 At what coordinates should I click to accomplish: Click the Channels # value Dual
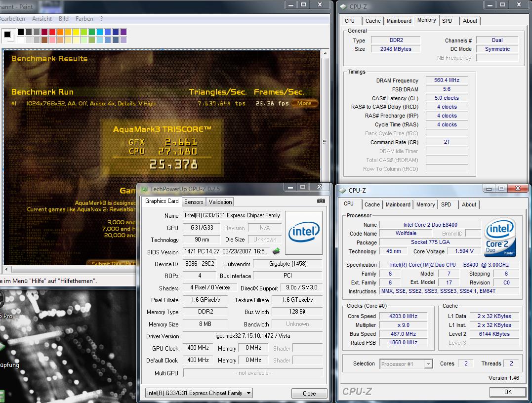click(x=497, y=40)
